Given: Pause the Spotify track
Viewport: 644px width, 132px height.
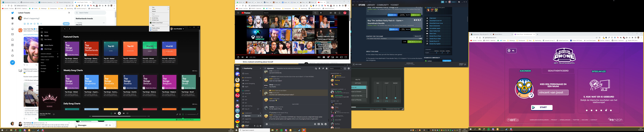Looking at the screenshot, I should tap(119, 113).
